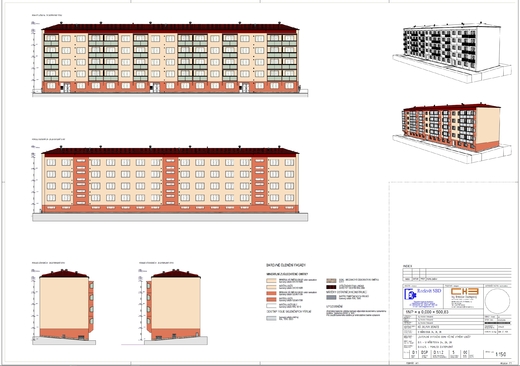
Task: Select the colored 3D building perspective
Action: [452, 133]
